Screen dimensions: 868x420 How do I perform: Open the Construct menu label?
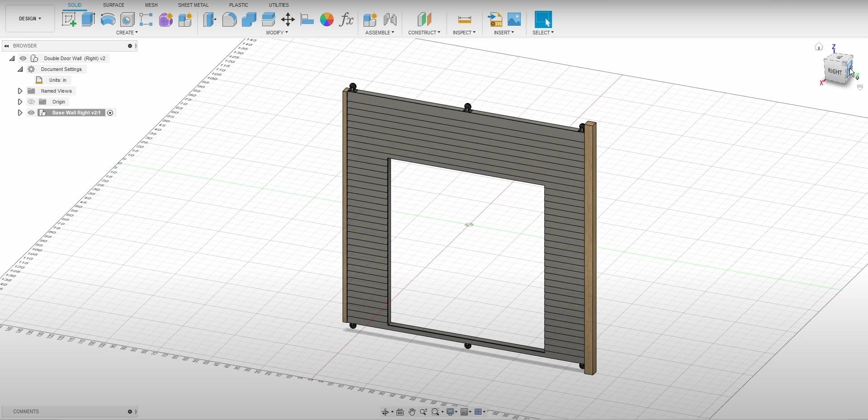[x=424, y=33]
